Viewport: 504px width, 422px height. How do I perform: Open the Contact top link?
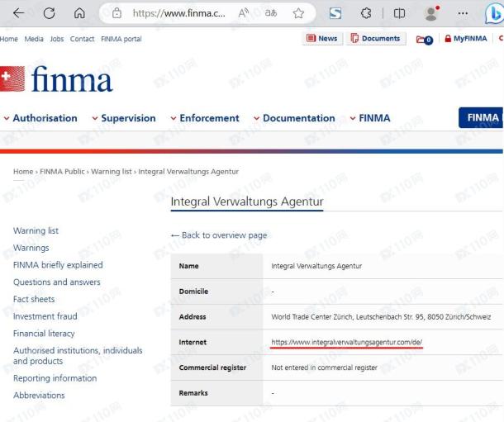pos(82,39)
